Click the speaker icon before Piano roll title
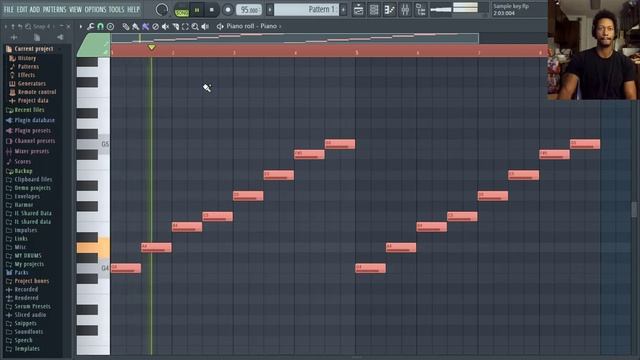 220,27
